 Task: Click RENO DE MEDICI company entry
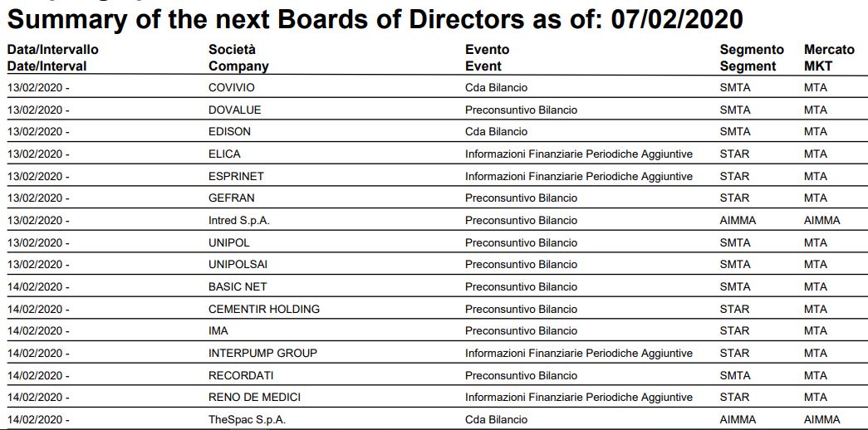click(x=255, y=398)
